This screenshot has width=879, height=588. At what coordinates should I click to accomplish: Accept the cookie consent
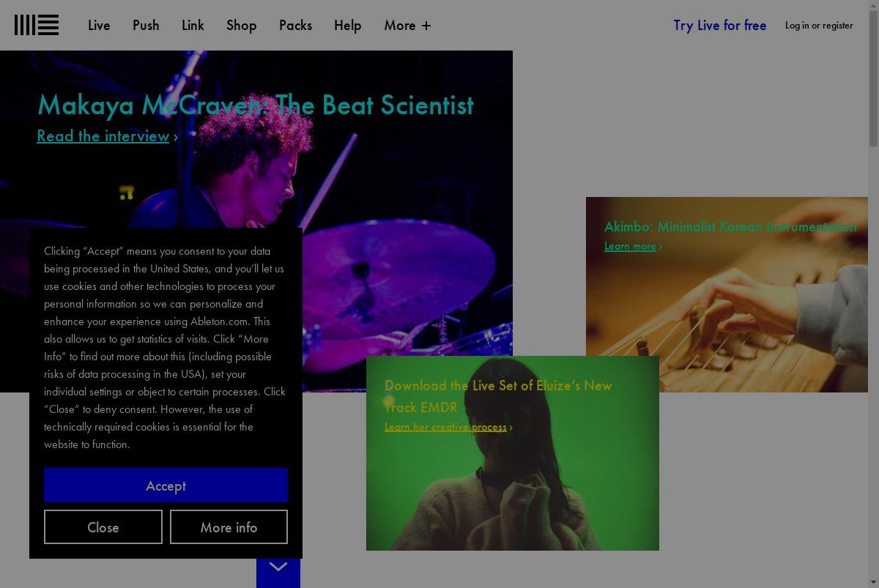point(166,485)
